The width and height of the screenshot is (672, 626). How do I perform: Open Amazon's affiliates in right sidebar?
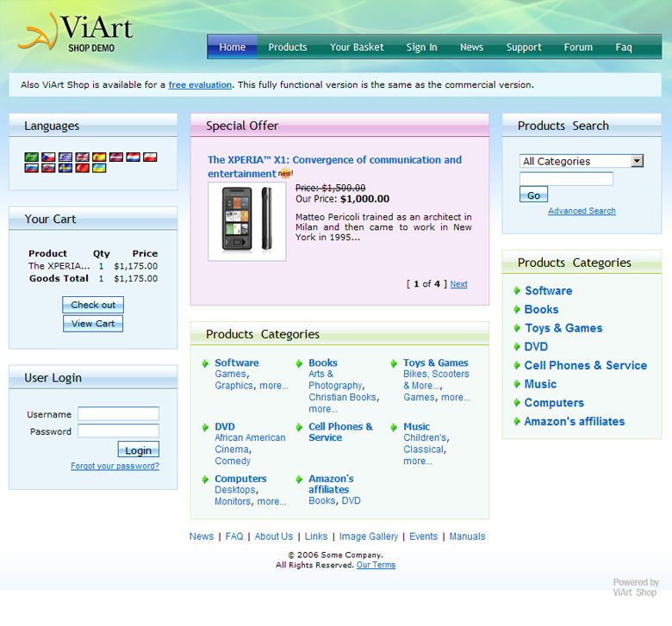click(x=575, y=422)
